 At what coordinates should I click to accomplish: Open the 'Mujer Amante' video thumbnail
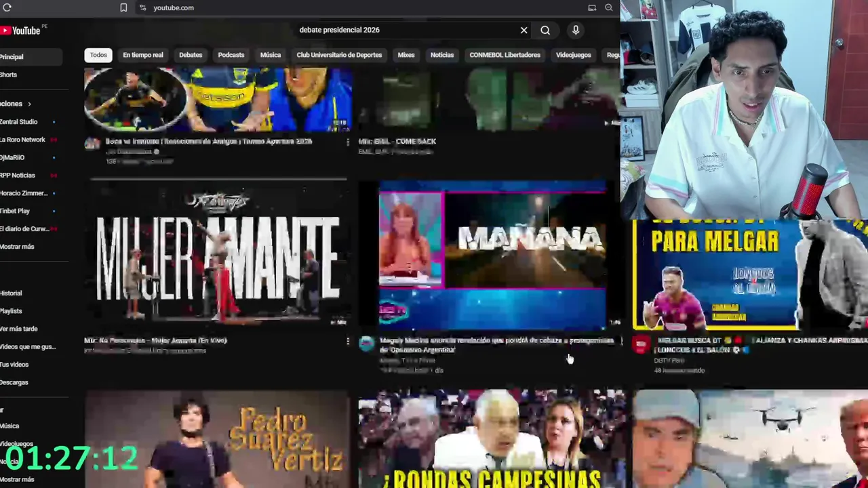[218, 255]
